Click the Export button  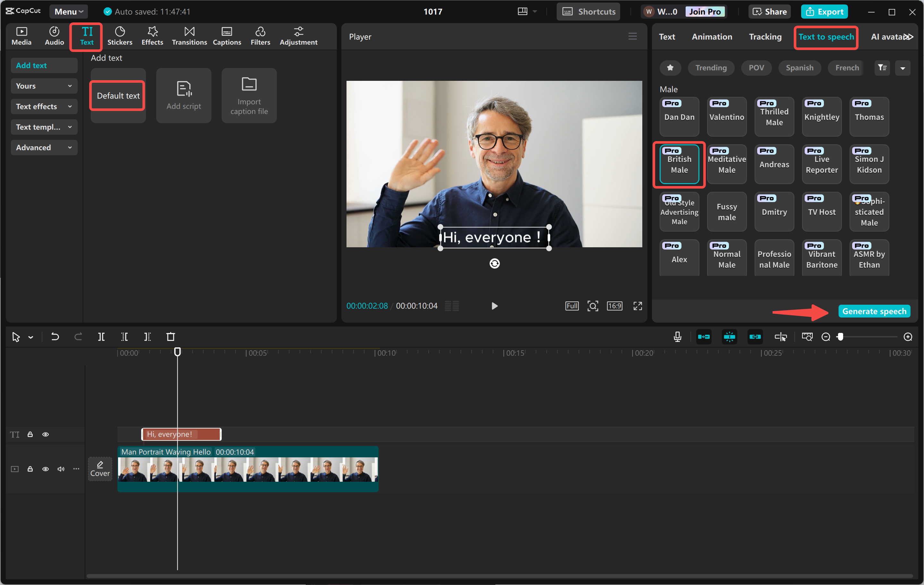tap(824, 11)
